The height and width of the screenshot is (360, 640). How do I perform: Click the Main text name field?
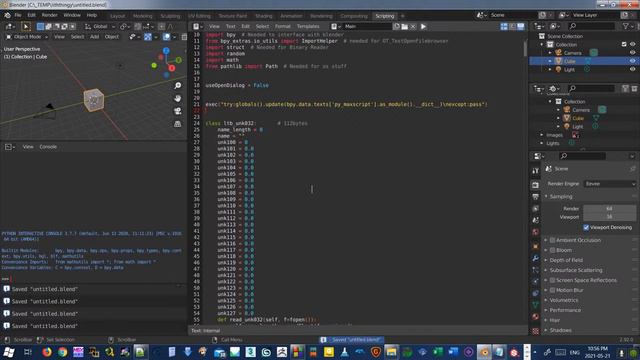coord(367,27)
